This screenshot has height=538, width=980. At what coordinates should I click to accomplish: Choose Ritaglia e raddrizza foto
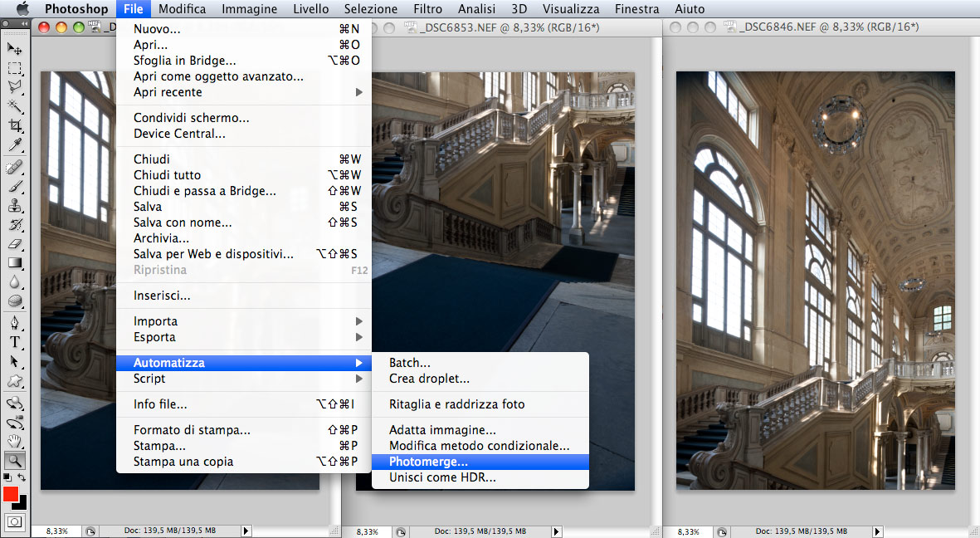(480, 404)
